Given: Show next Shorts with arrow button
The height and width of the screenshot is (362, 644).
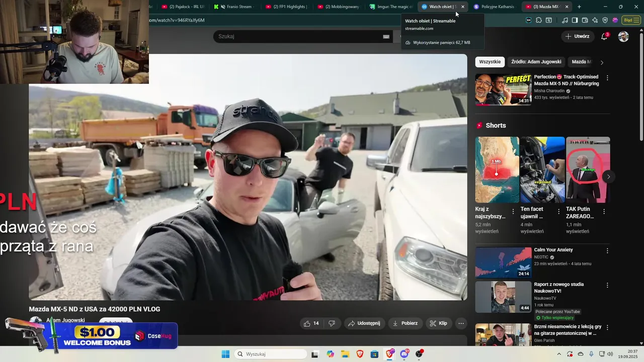Looking at the screenshot, I should click(608, 176).
